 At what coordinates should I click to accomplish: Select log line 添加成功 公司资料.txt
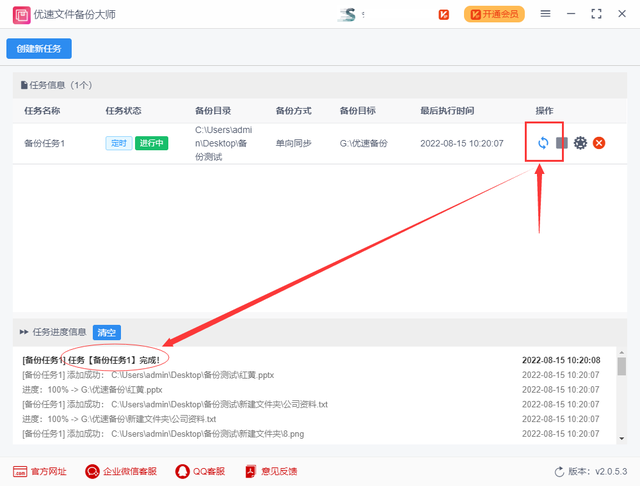[x=175, y=404]
